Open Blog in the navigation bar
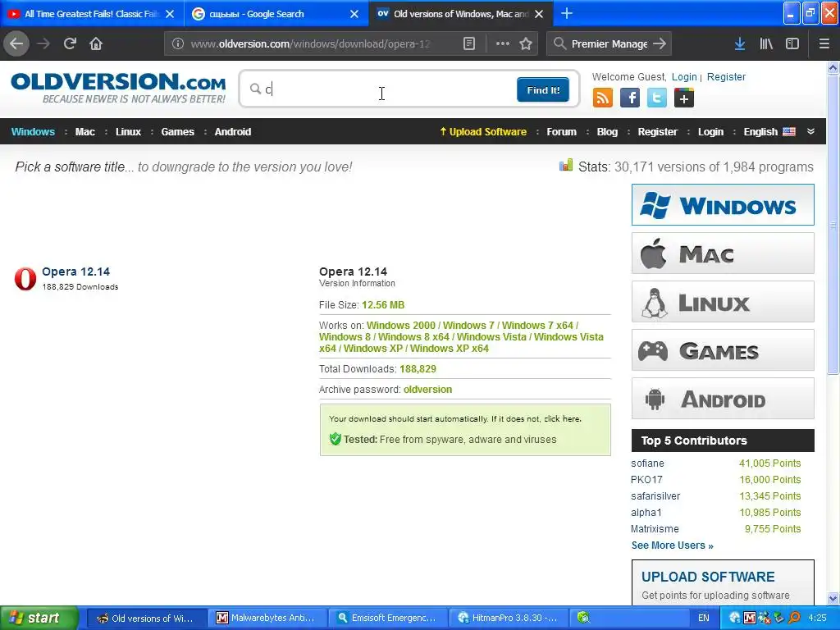 pyautogui.click(x=607, y=132)
